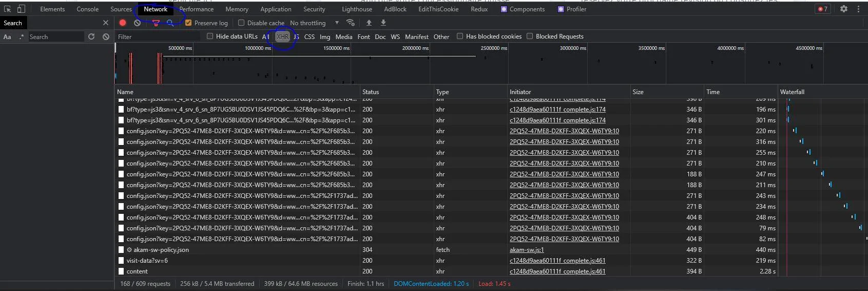868x291 pixels.
Task: Open complete.js:461 initiator in content row
Action: click(x=557, y=271)
